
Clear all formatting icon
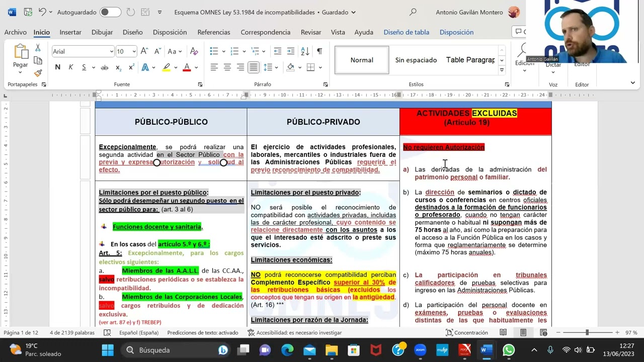[194, 51]
